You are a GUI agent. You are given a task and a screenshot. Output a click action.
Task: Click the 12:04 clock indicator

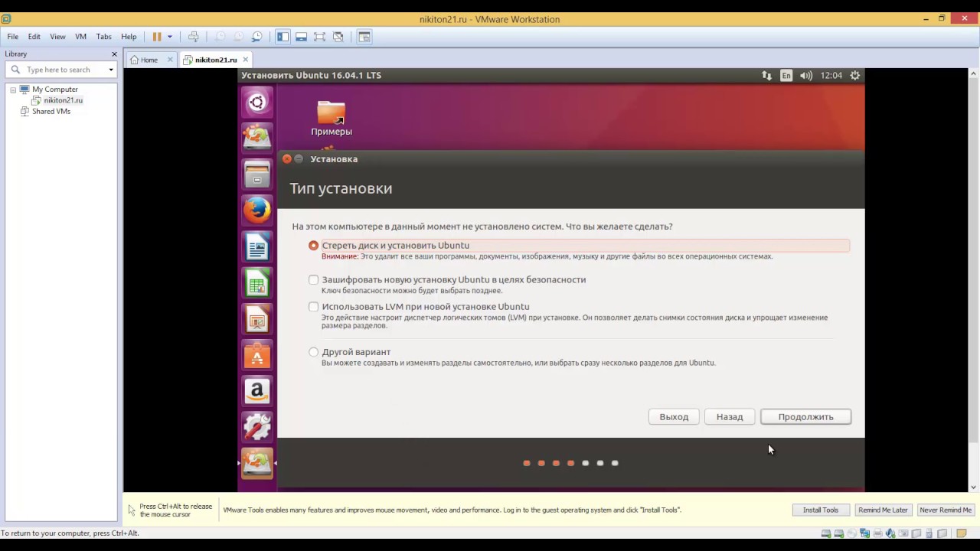point(831,75)
